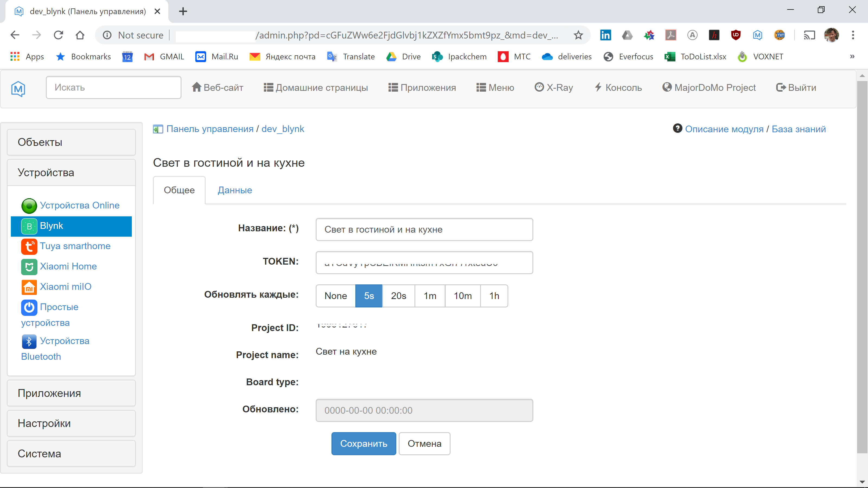Screen dimensions: 868x488
Task: Open Xiaomi miIO orange house icon
Action: point(29,287)
